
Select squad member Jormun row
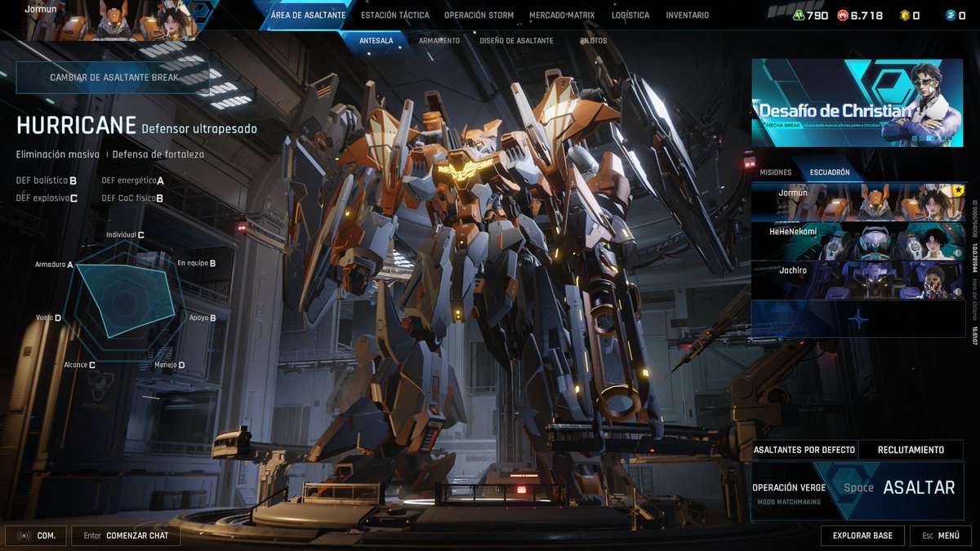(857, 201)
